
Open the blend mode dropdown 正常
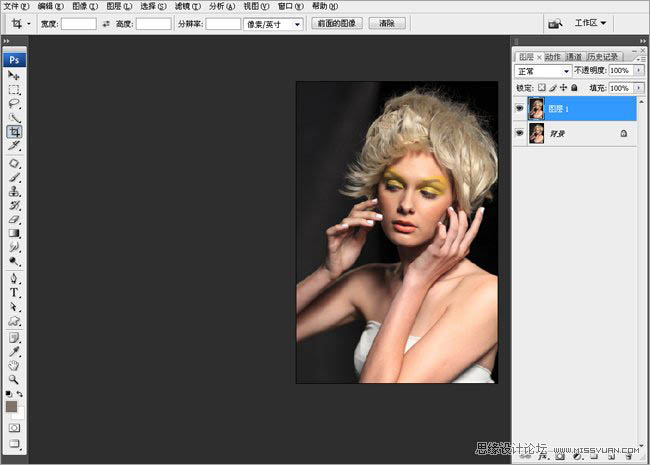543,71
